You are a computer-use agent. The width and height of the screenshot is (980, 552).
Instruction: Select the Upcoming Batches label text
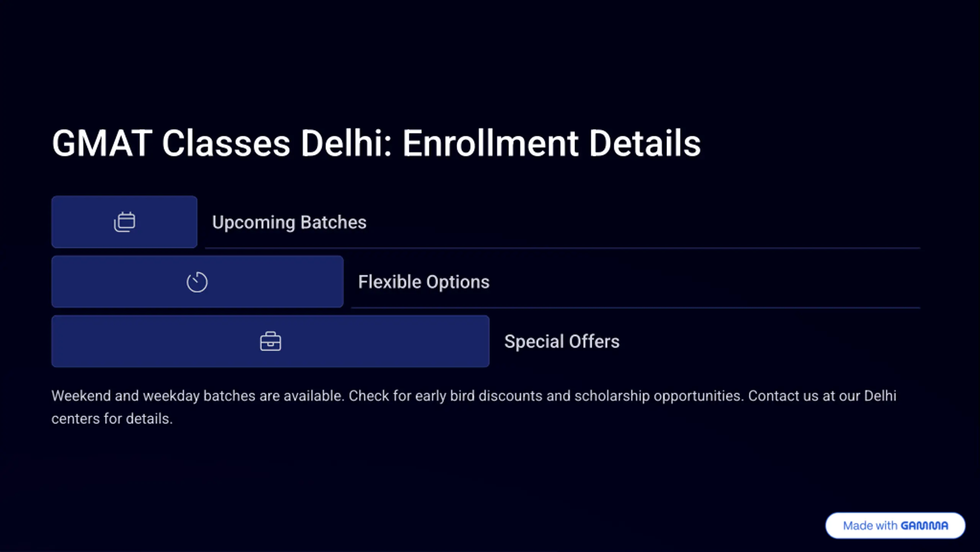(x=289, y=223)
